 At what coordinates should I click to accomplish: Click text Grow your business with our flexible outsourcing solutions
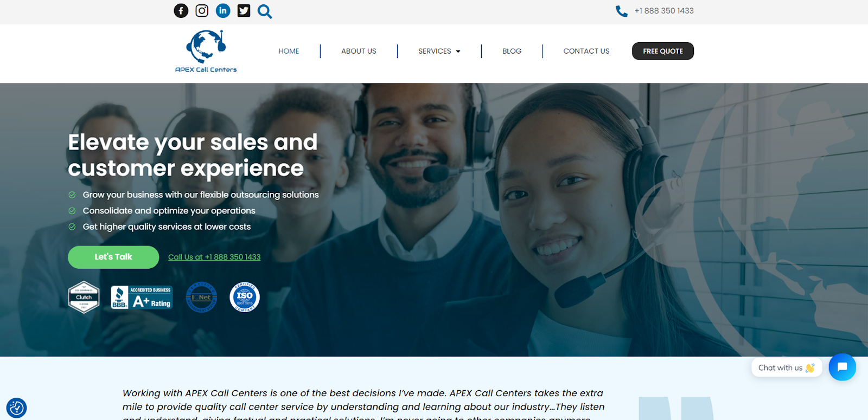(201, 195)
